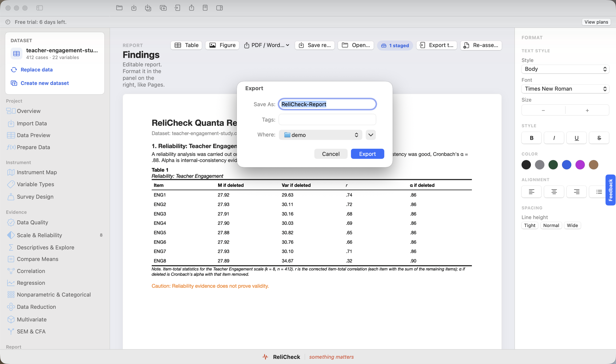Open the Feedback side tab
This screenshot has width=616, height=364.
pyautogui.click(x=610, y=190)
